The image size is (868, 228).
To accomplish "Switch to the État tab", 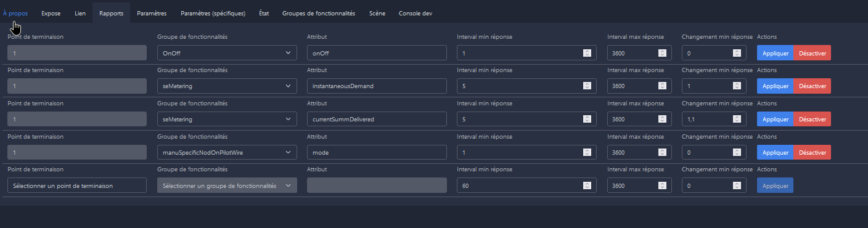I will 264,13.
